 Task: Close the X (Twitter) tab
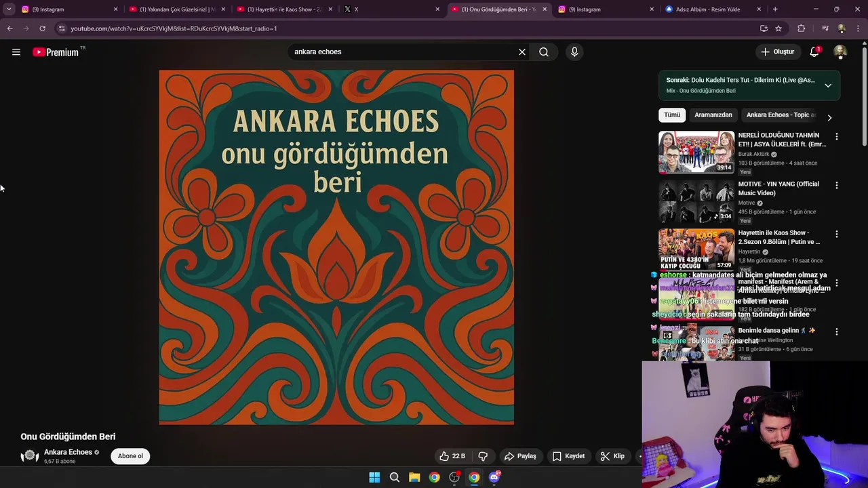[x=437, y=9]
